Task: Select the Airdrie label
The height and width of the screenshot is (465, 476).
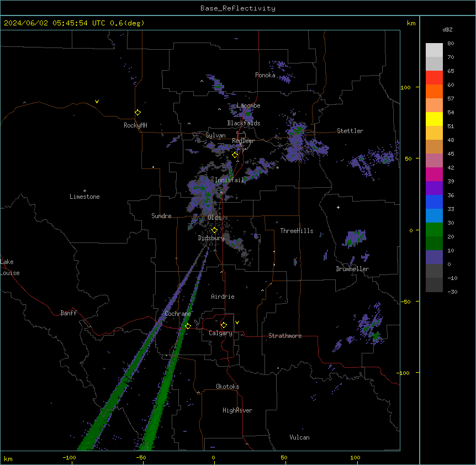Action: pyautogui.click(x=223, y=297)
